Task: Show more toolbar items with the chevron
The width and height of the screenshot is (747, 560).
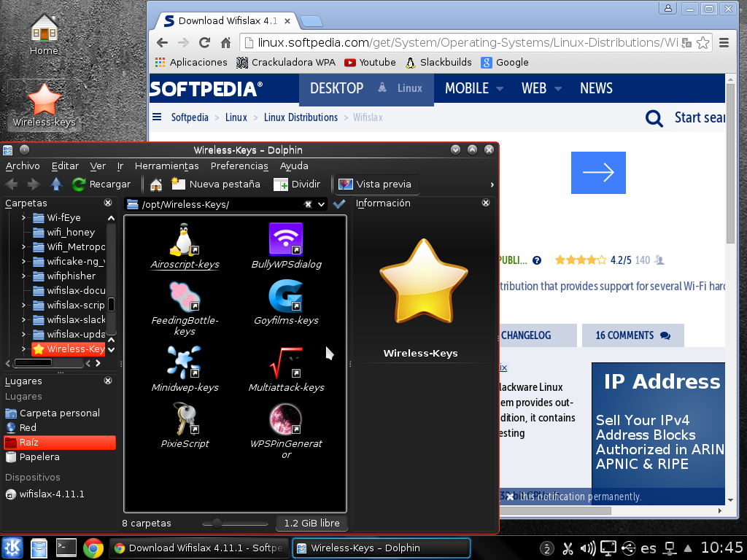Action: tap(492, 184)
